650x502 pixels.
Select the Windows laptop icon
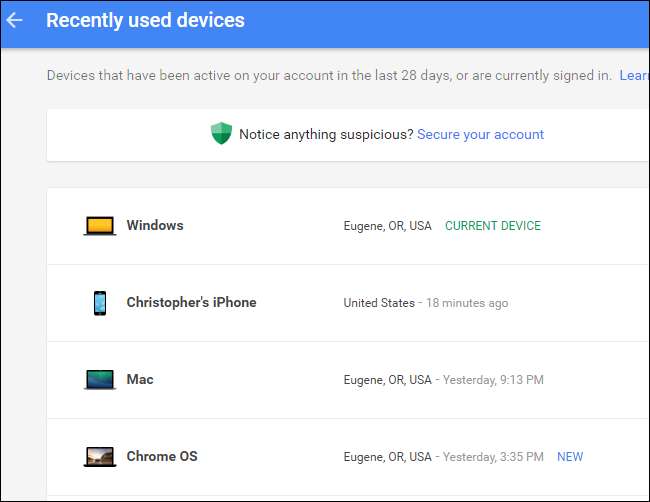click(x=99, y=226)
